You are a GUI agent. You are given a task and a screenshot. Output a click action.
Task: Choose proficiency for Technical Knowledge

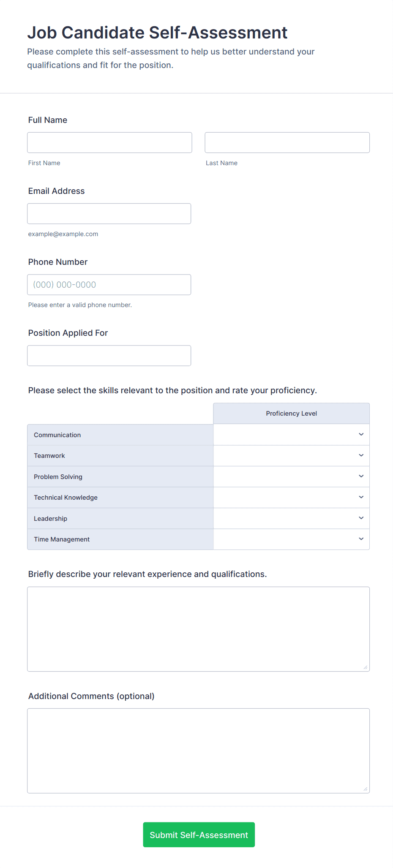[x=291, y=497]
